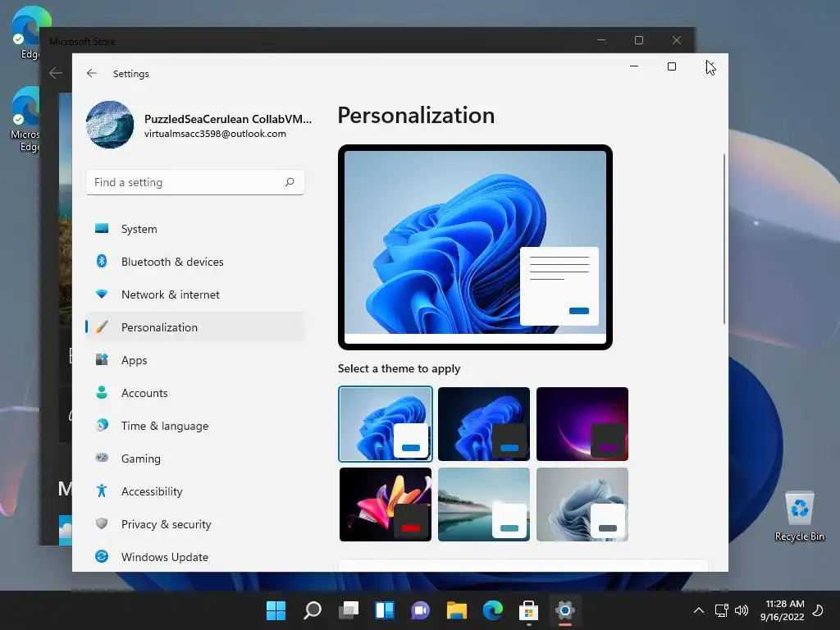840x630 pixels.
Task: Click the Accessibility figure icon
Action: (101, 491)
